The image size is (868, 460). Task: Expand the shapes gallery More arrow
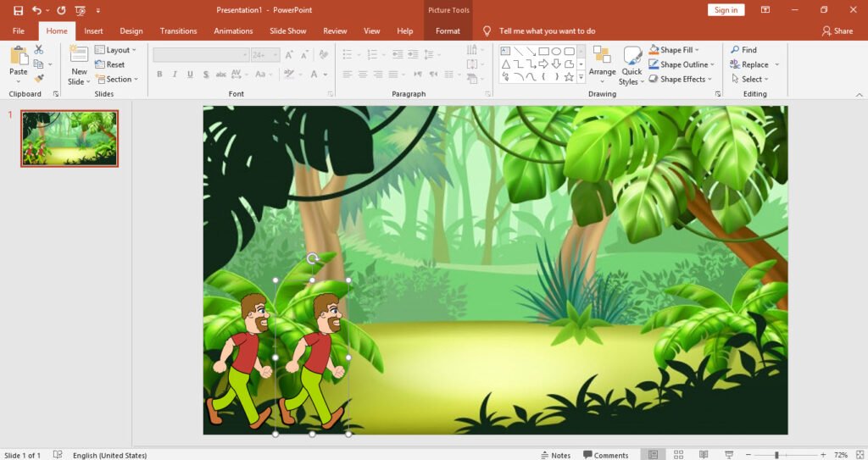(x=581, y=77)
